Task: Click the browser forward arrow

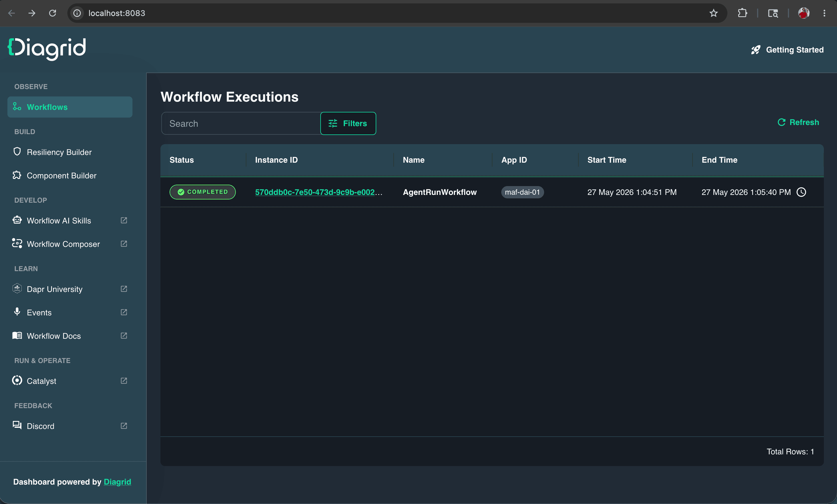Action: (32, 13)
